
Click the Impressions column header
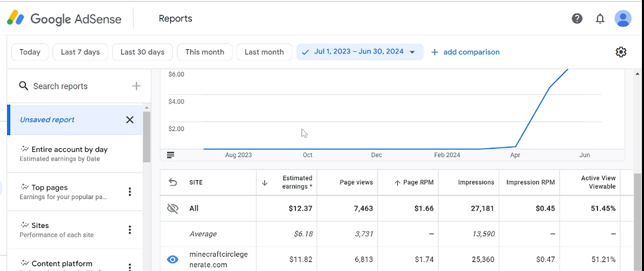(476, 182)
